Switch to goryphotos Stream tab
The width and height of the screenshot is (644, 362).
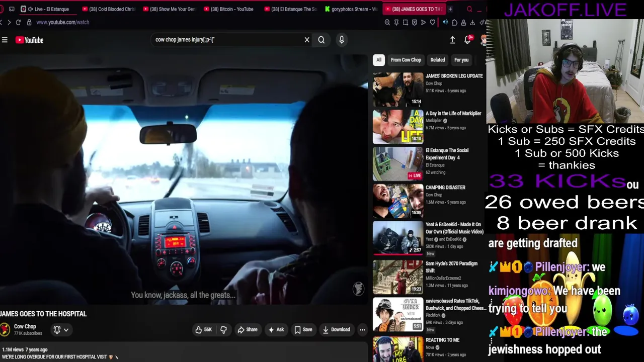pos(351,9)
